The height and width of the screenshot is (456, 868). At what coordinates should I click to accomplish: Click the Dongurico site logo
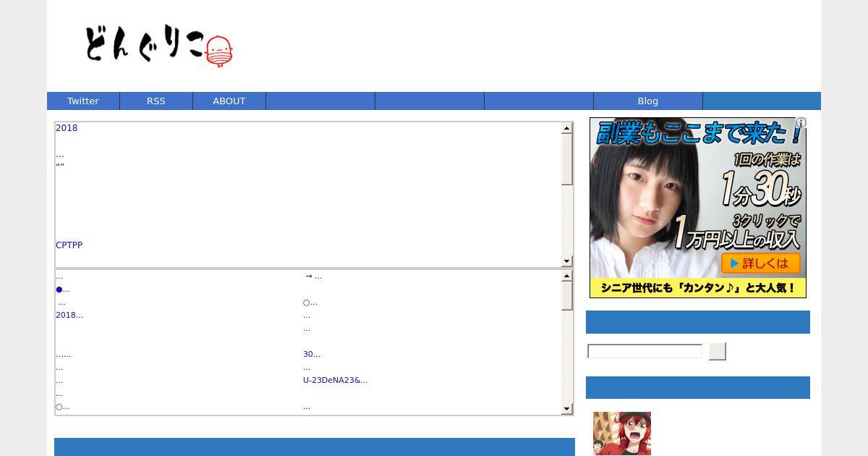point(158,46)
